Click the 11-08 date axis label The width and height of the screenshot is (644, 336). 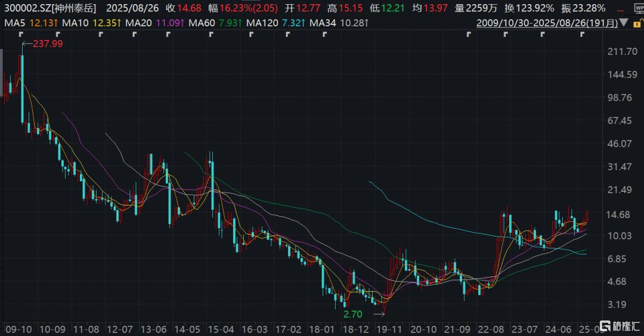tap(86, 329)
